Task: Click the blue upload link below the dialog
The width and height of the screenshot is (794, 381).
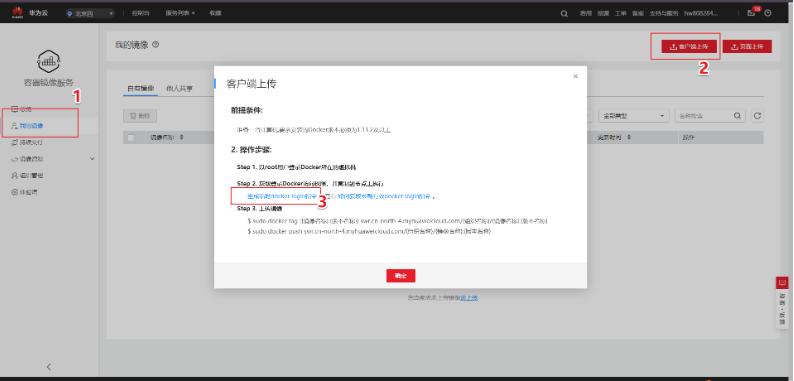Action: pos(469,297)
